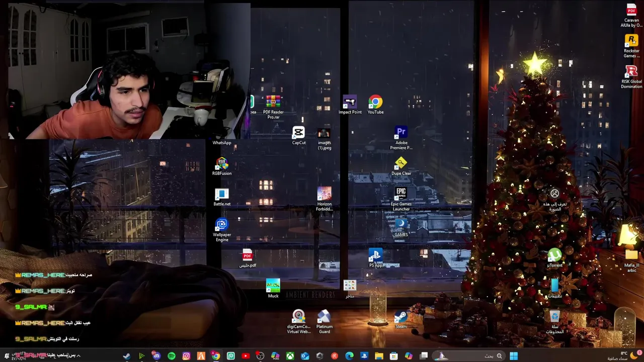
Task: Open the Caravan PDF on desktop
Action: click(631, 16)
